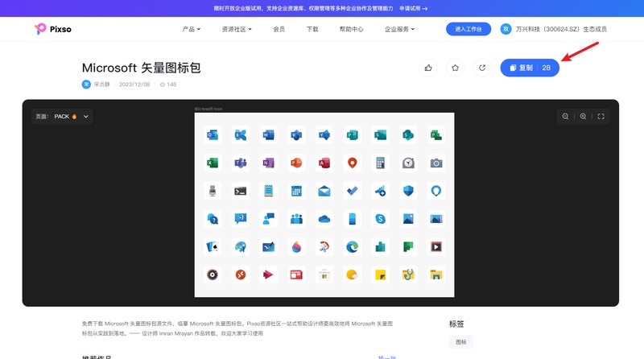Click the Microsoft 矢量图标包 title
This screenshot has width=644, height=359.
tap(142, 68)
